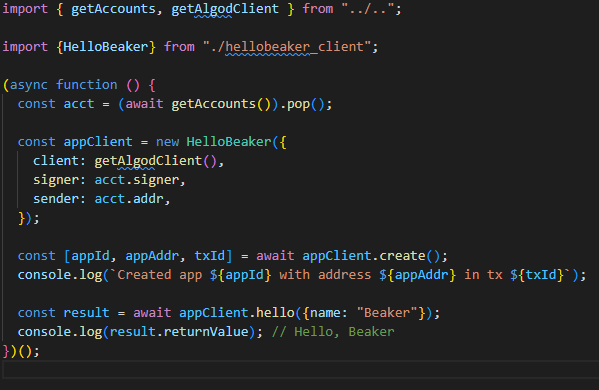Click the "./hellobeaker_client" module path

click(287, 47)
